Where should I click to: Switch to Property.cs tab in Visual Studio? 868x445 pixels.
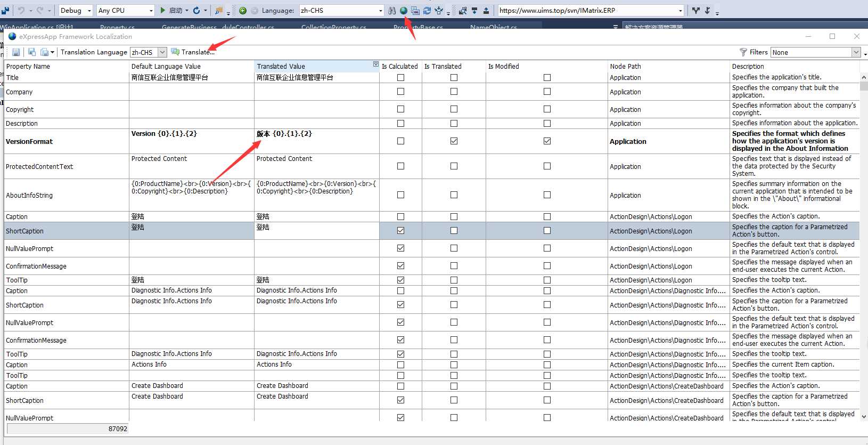click(x=117, y=27)
